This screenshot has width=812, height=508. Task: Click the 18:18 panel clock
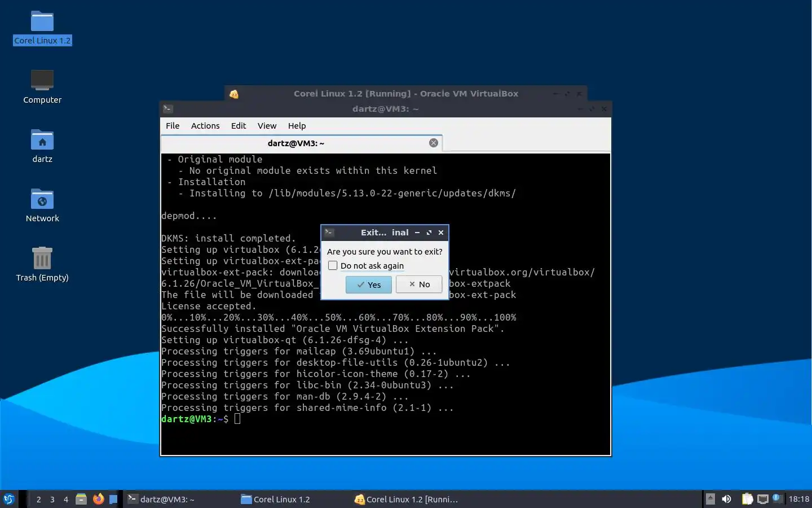click(798, 499)
